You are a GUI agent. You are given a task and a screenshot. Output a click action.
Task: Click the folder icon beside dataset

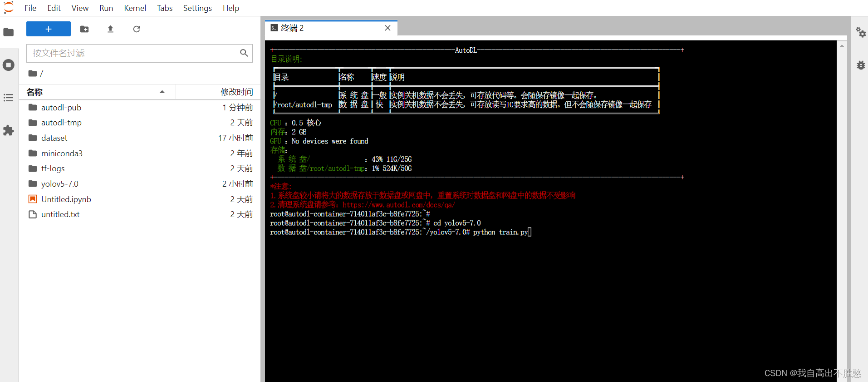pyautogui.click(x=33, y=138)
